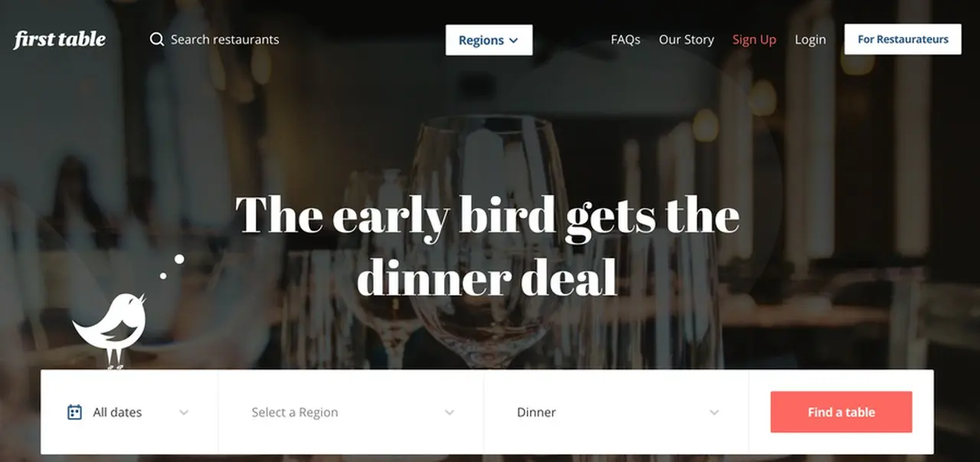This screenshot has width=980, height=462.
Task: Click the Dinner chevron arrow
Action: [714, 412]
